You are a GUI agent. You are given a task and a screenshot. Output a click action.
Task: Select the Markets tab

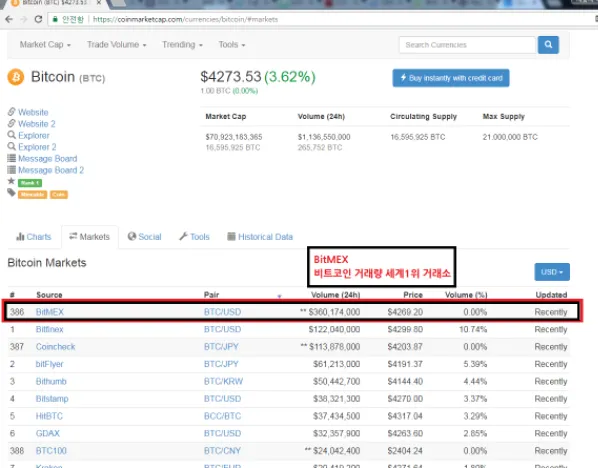90,237
